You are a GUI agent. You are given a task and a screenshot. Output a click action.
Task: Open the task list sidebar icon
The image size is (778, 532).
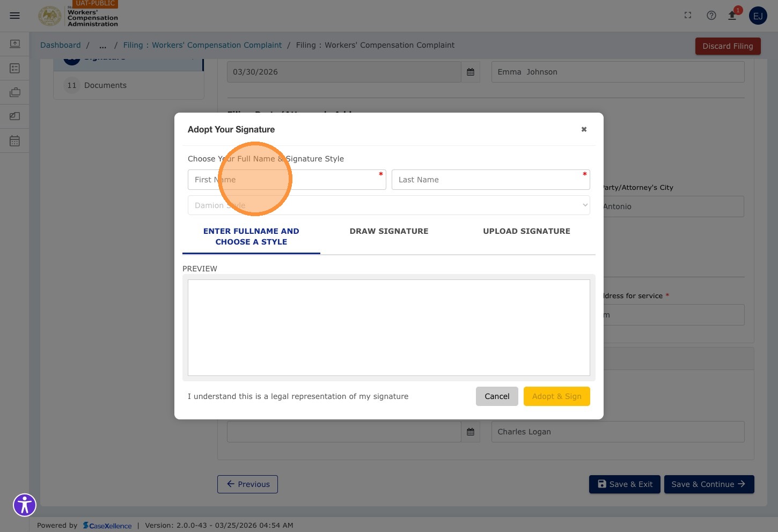pyautogui.click(x=15, y=68)
